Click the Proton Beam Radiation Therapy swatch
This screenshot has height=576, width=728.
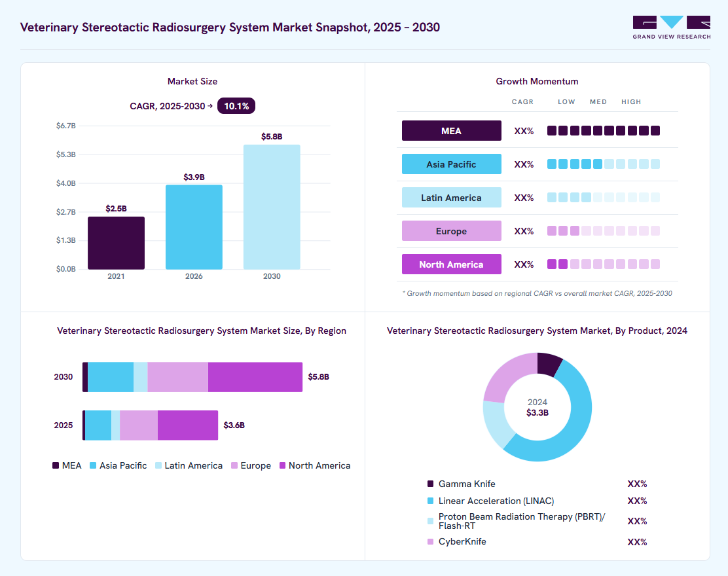tap(430, 521)
